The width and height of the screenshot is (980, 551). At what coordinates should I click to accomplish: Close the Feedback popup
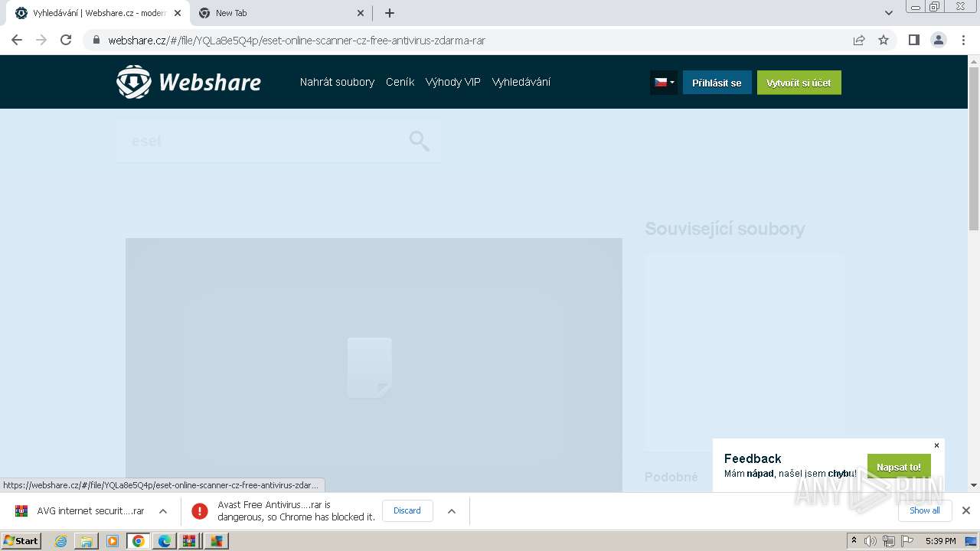(x=936, y=445)
